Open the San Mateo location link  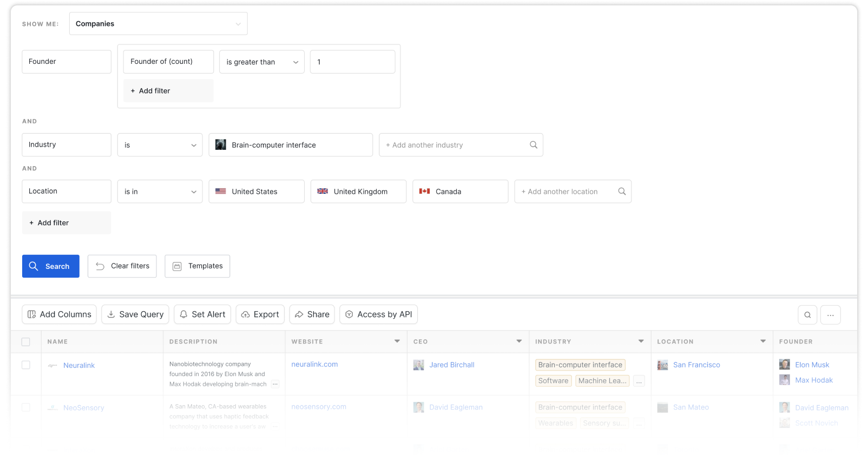[x=691, y=407]
